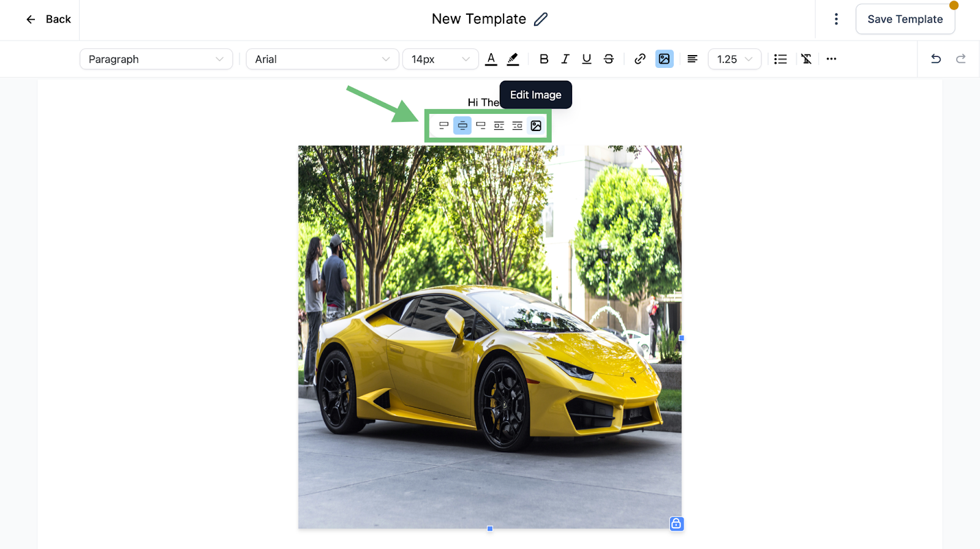Image resolution: width=980 pixels, height=549 pixels.
Task: Insert a link with the chain icon
Action: [x=640, y=59]
